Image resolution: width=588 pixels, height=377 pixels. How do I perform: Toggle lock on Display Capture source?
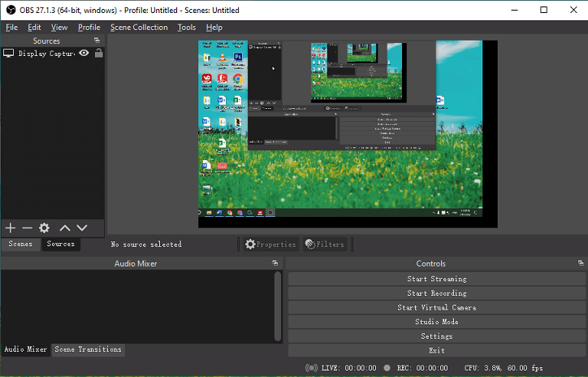click(98, 53)
